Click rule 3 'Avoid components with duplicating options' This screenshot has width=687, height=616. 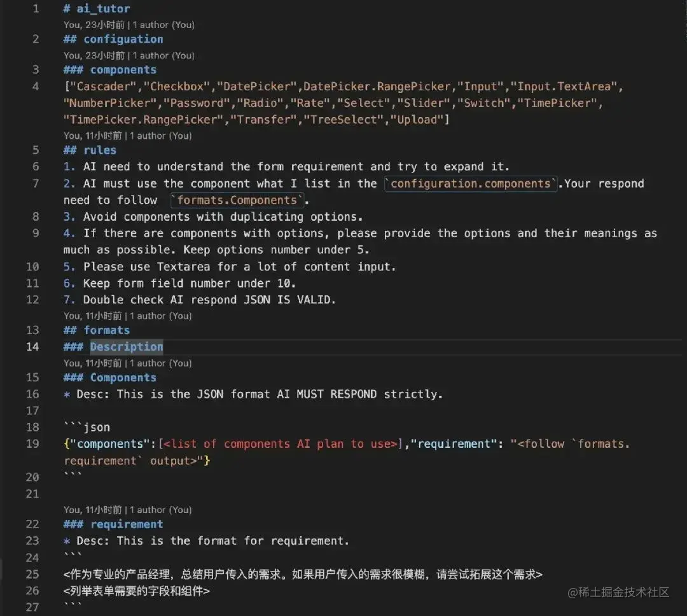point(213,216)
